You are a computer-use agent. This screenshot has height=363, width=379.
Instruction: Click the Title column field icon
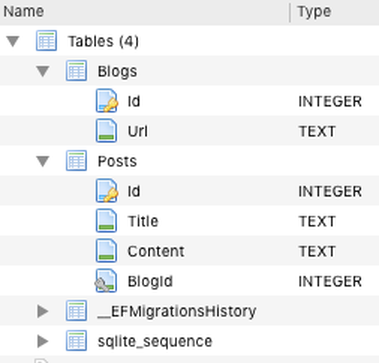107,221
